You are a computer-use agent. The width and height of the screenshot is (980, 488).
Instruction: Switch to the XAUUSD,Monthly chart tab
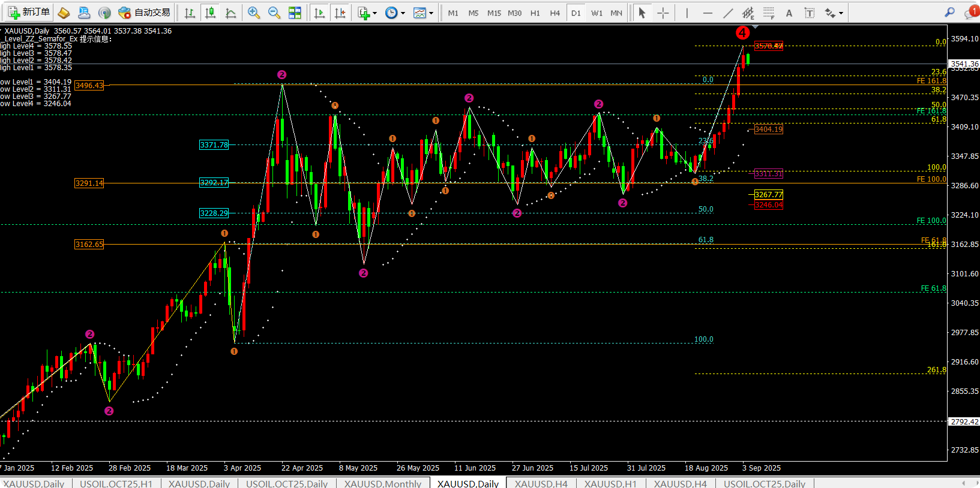point(382,483)
